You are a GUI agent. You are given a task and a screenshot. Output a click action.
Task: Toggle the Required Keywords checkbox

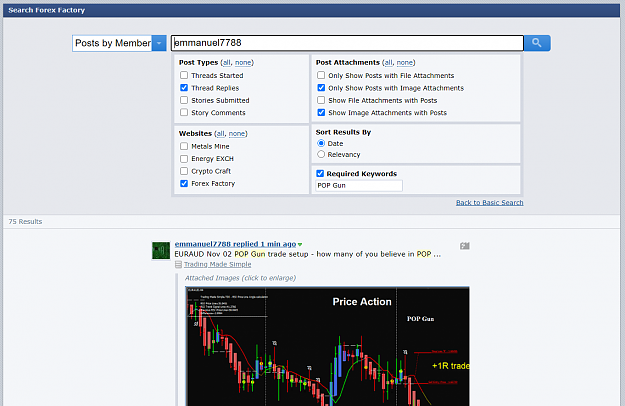[x=320, y=173]
